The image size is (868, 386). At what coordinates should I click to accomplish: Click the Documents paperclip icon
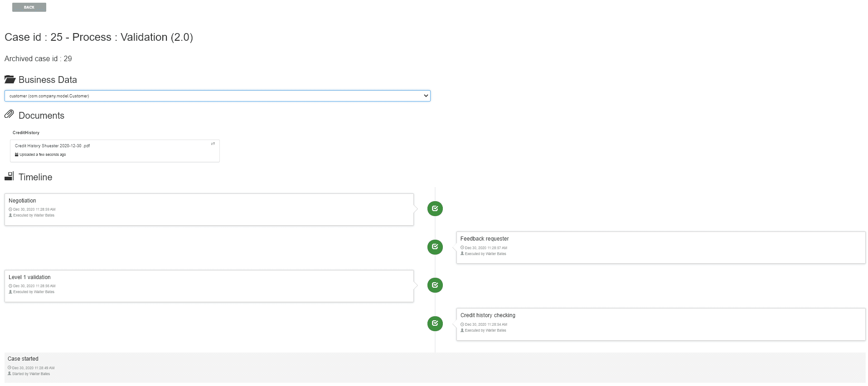(x=9, y=115)
